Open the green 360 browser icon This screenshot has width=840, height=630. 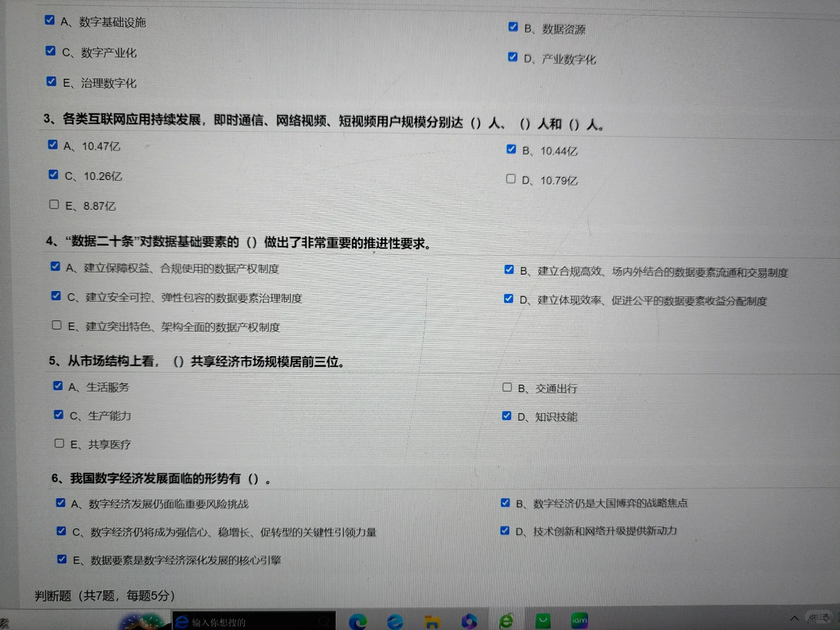click(506, 621)
